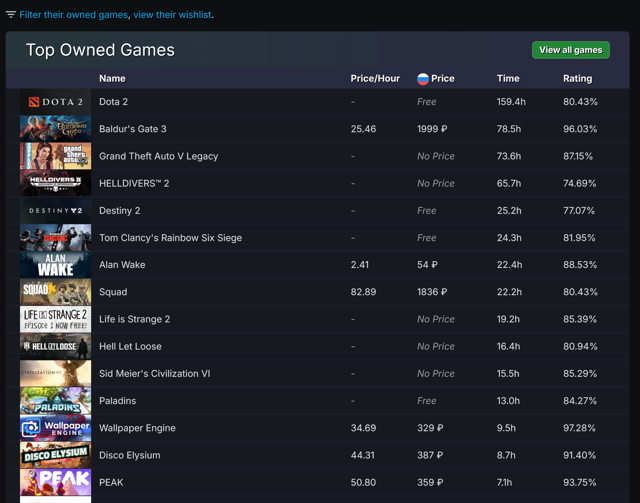The image size is (640, 503).
Task: Sort table by Name column header
Action: click(112, 78)
